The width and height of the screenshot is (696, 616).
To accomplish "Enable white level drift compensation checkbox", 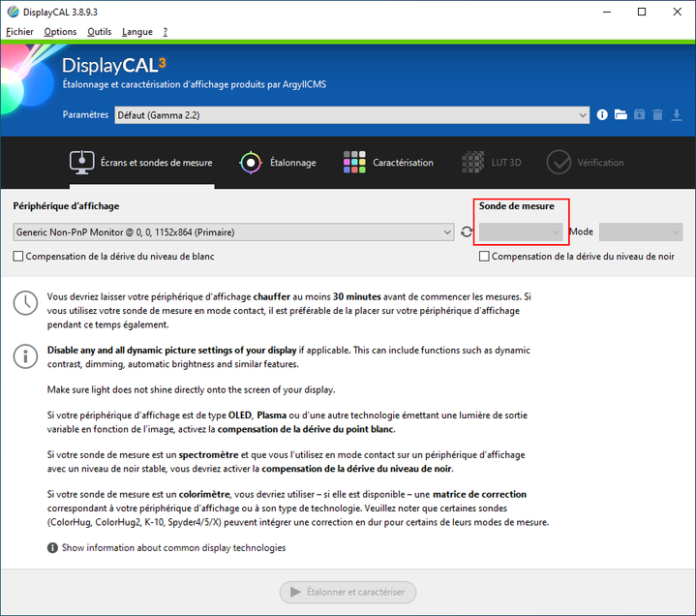I will coord(19,257).
